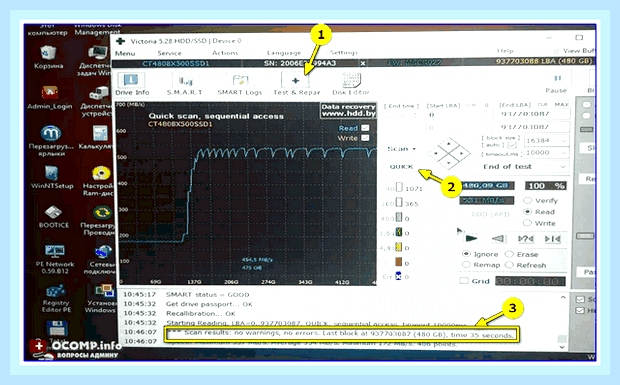This screenshot has width=620, height=385.
Task: Enable the Grid checkbox
Action: click(x=464, y=281)
